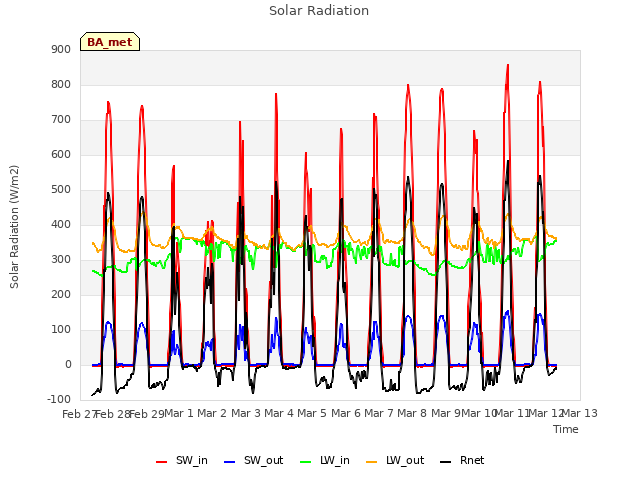Click the Mar 8 x-axis date label

[x=412, y=413]
